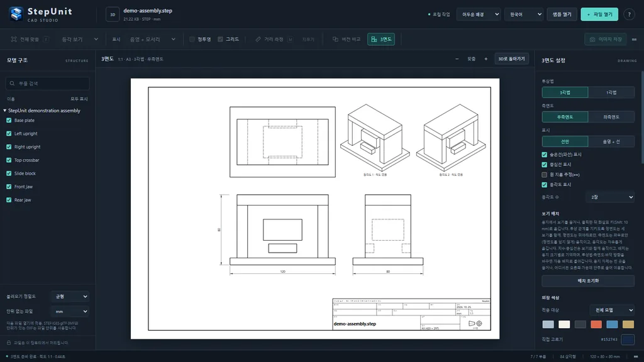Click the camera icon to save image
644x362 pixels.
point(592,40)
